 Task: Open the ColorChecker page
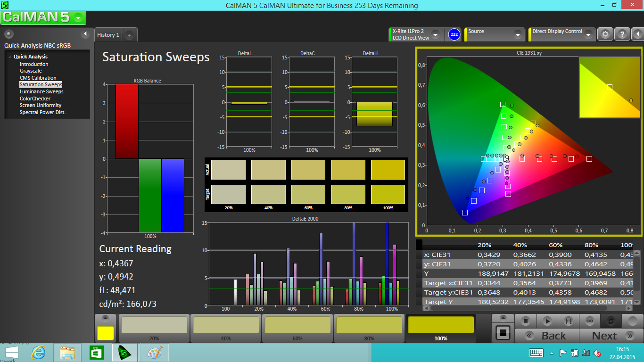point(35,99)
